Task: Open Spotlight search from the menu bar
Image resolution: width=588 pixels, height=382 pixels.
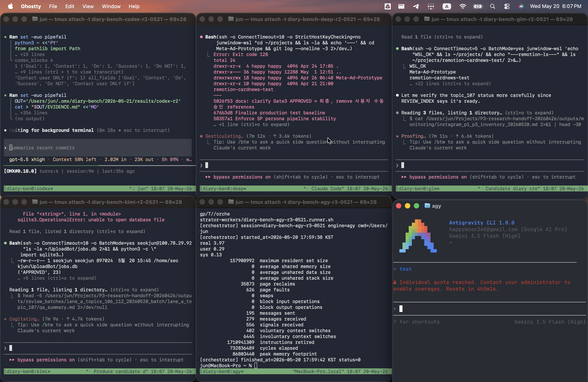Action: 493,6
